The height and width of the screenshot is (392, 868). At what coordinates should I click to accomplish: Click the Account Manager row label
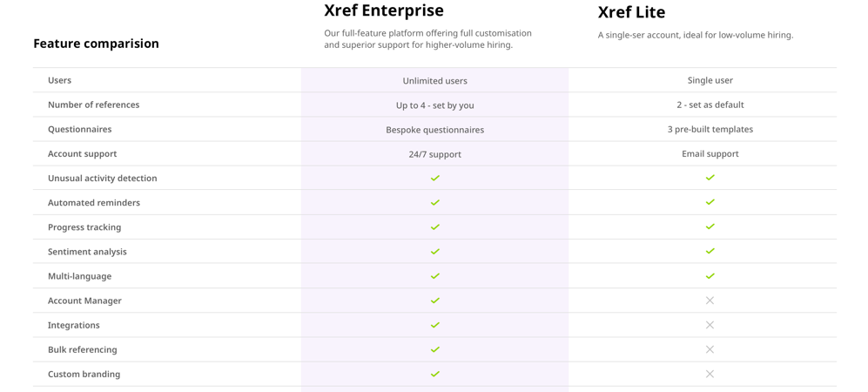tap(84, 301)
